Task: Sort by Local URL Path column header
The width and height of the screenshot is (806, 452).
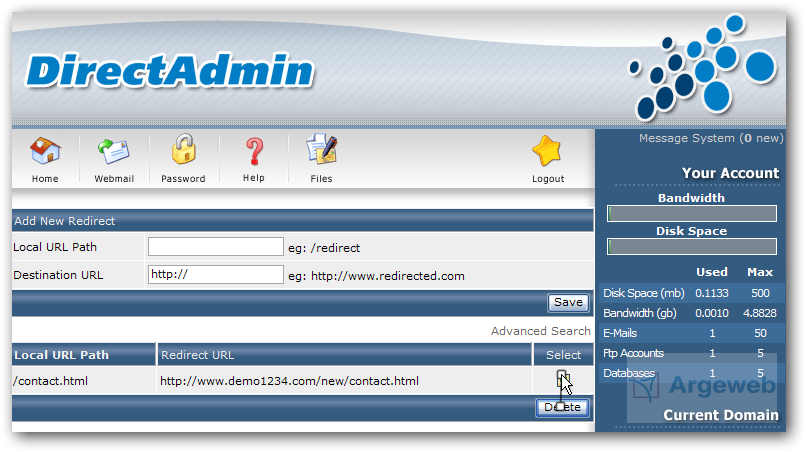Action: pos(62,355)
